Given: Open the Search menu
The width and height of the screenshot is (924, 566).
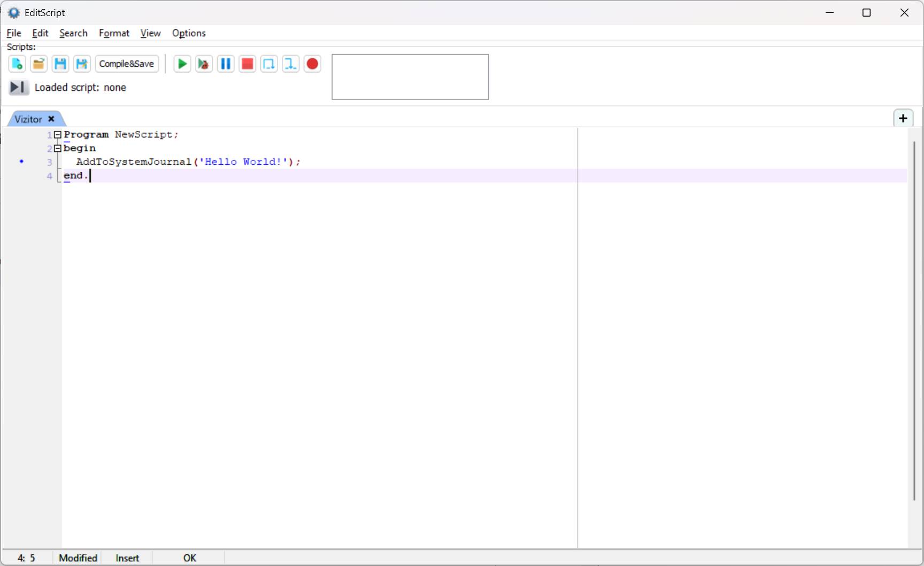Looking at the screenshot, I should point(73,33).
